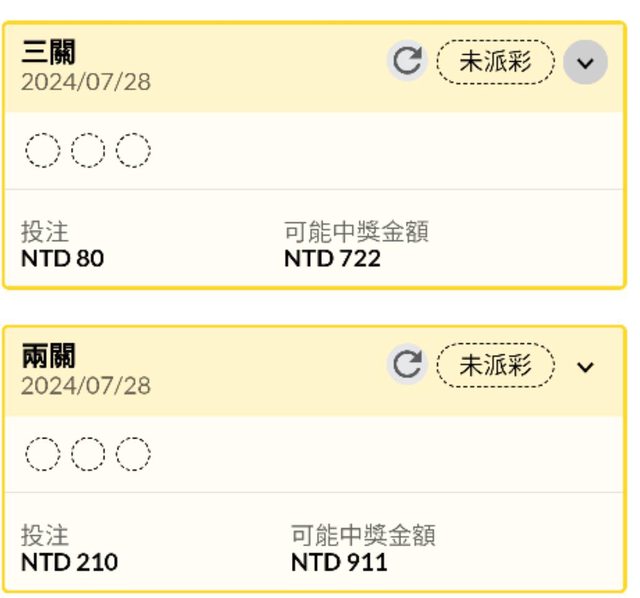This screenshot has height=598, width=640.
Task: Click last dashed circle in 兩關 card
Action: point(133,454)
